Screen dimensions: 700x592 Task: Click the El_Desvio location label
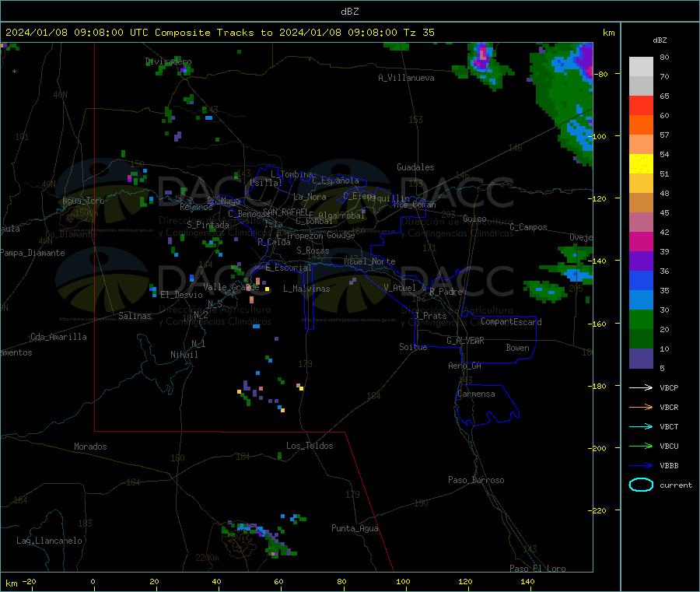181,295
